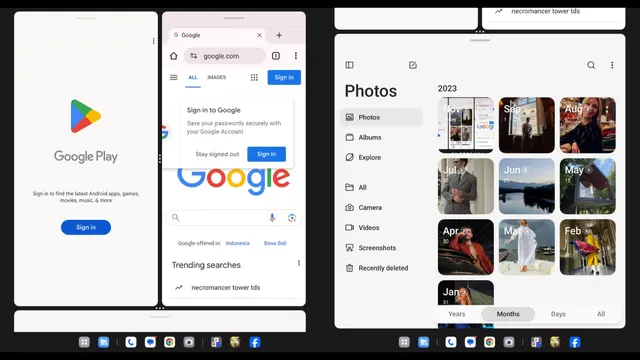Open Chrome's three-dot overflow menu
Image resolution: width=640 pixels, height=360 pixels.
pos(296,56)
